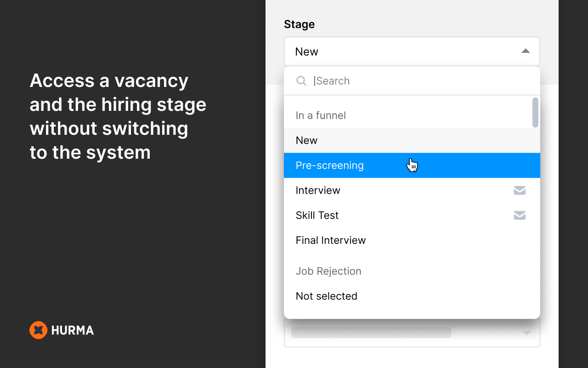Screen dimensions: 588x368
Task: Expand the greyed dropdown below the list
Action: (x=527, y=333)
